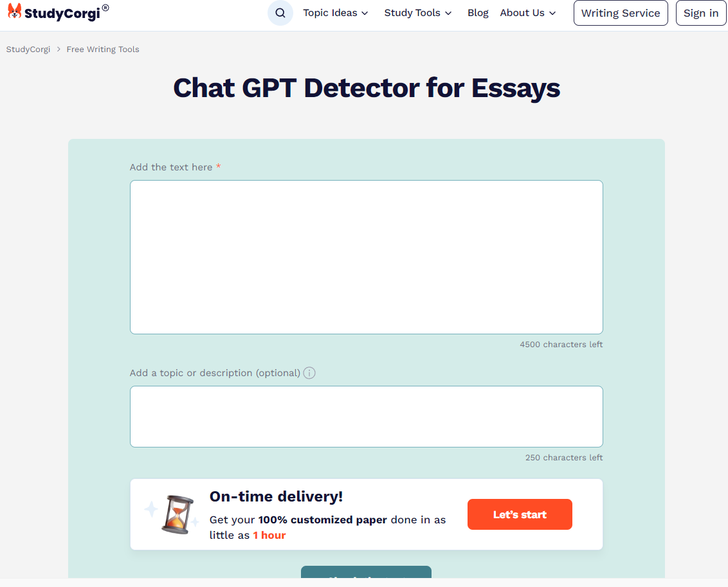Expand the Topic Ideas dropdown
The width and height of the screenshot is (728, 587).
pos(335,13)
